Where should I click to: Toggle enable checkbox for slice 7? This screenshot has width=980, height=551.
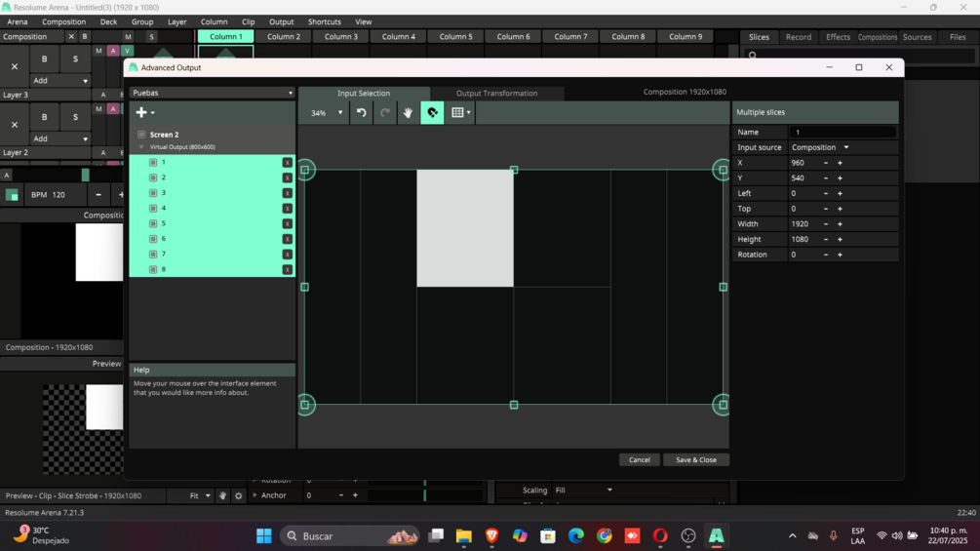[153, 255]
